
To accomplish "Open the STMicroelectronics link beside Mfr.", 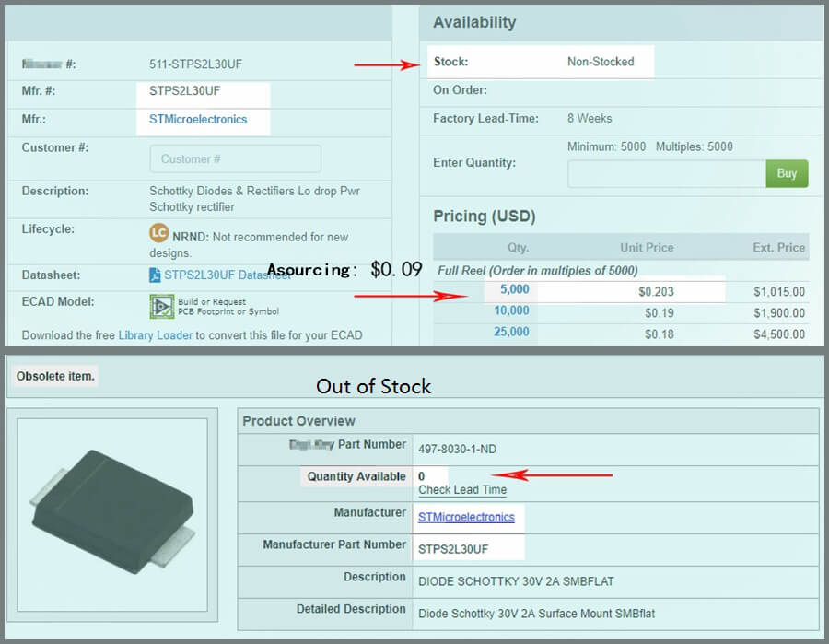I will coord(198,120).
